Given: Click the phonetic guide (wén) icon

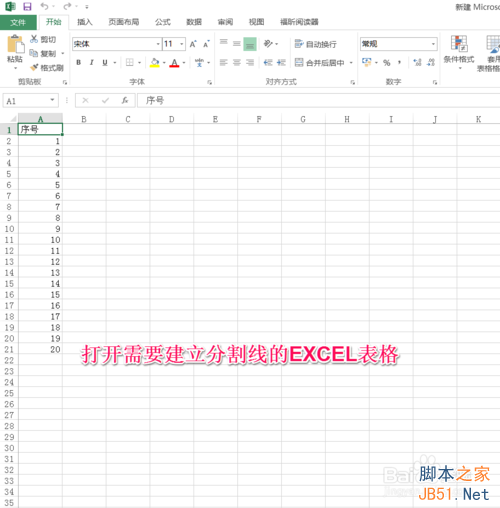Looking at the screenshot, I should pos(199,62).
